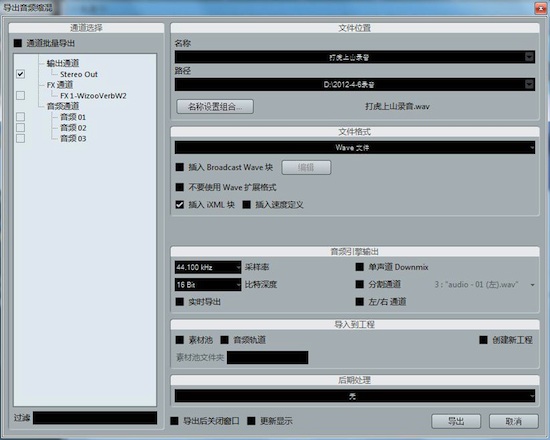Tick the 音频 03 channel checkbox
This screenshot has width=550, height=440.
coord(20,138)
